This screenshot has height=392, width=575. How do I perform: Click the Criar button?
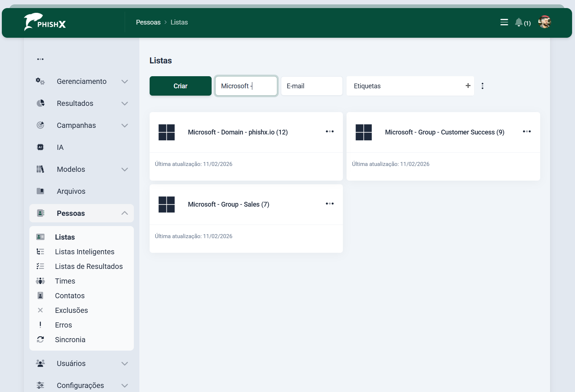pyautogui.click(x=180, y=86)
